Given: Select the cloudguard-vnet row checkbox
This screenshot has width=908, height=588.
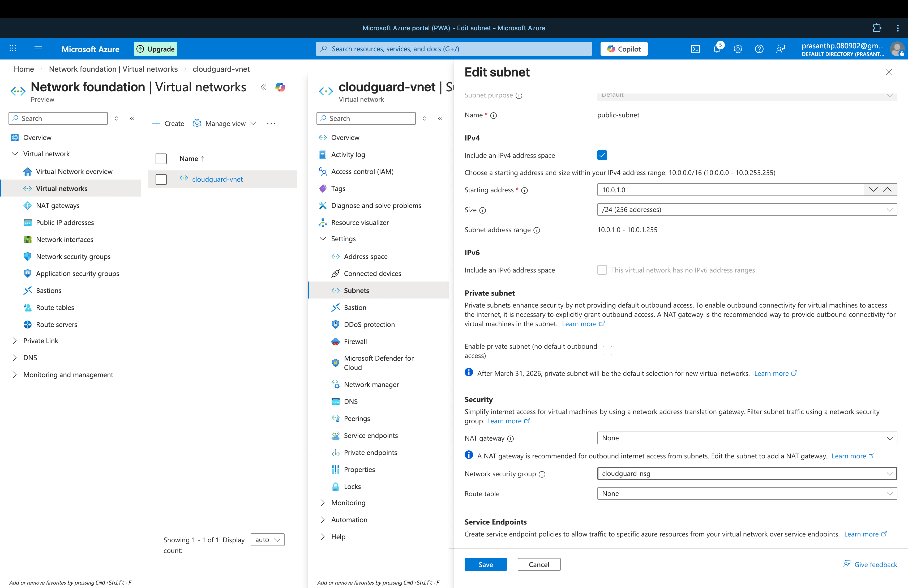Looking at the screenshot, I should (161, 179).
